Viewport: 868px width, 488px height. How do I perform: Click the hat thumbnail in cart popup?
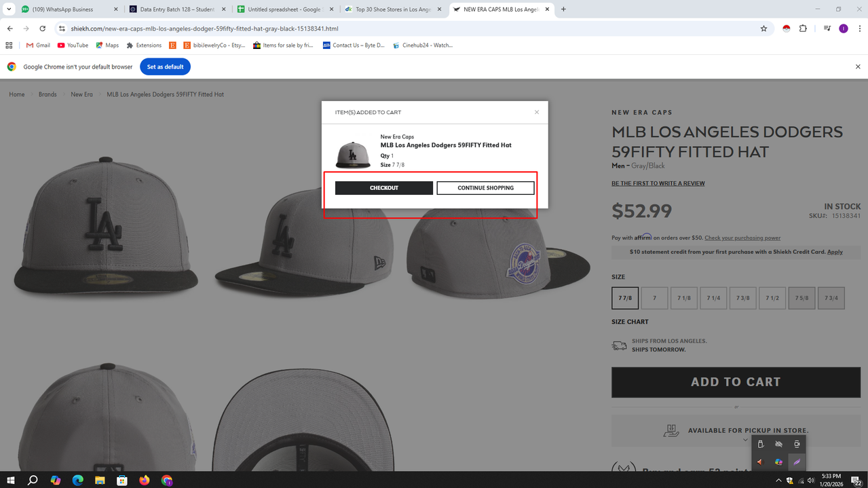[x=353, y=155]
